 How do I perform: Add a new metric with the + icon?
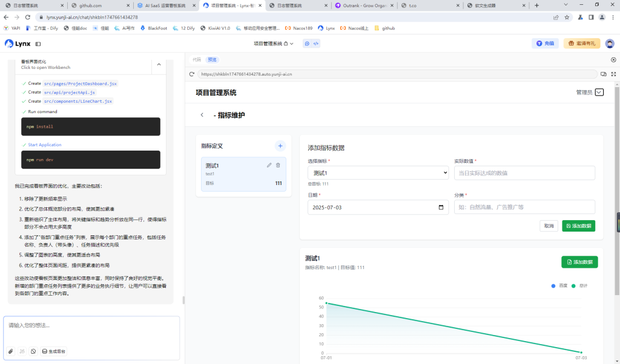[x=280, y=146]
